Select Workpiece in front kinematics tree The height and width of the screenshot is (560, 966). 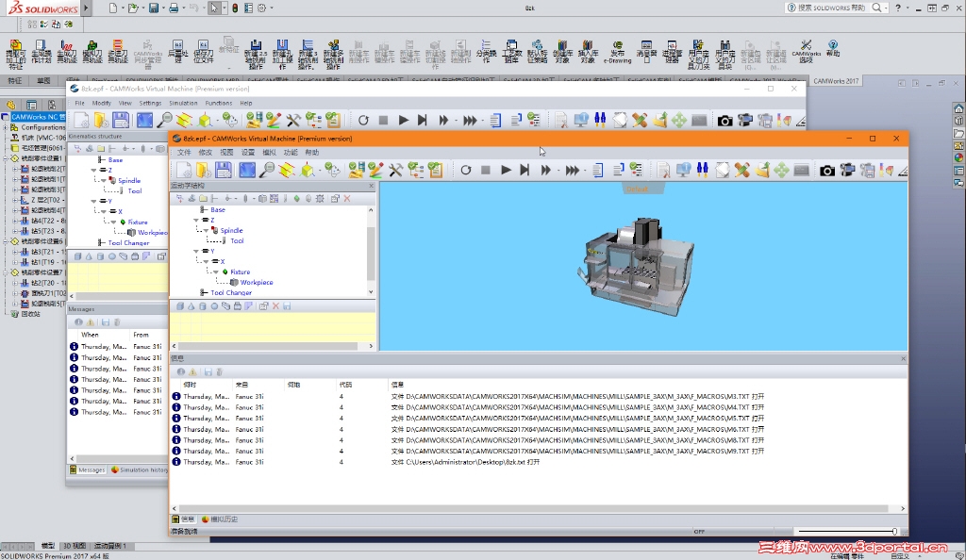tap(257, 283)
